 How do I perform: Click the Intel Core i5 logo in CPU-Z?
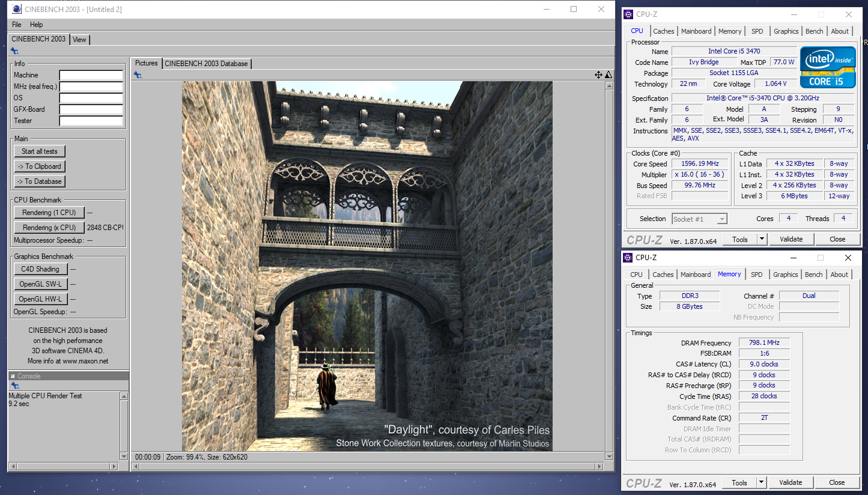tap(828, 67)
